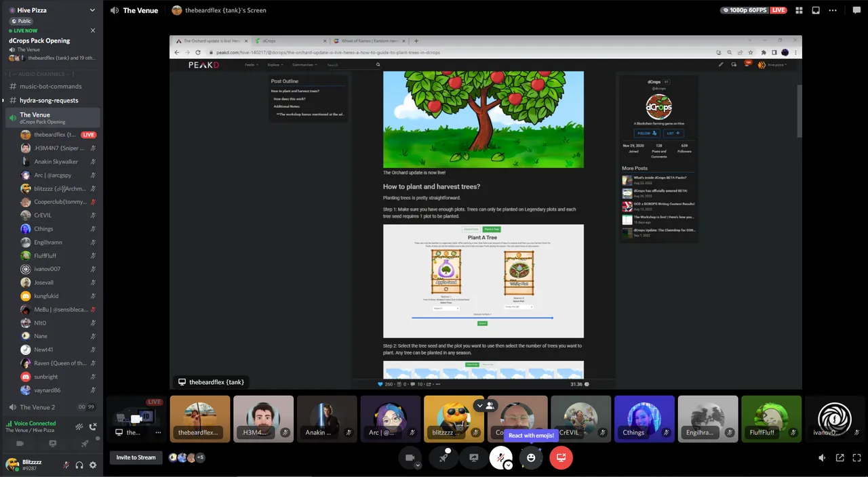The width and height of the screenshot is (868, 477).
Task: Dismiss the Live Now event banner
Action: (x=93, y=30)
